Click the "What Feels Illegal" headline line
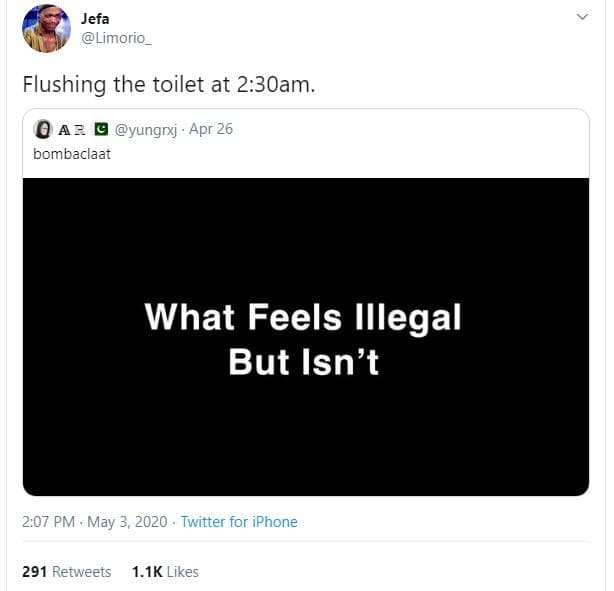This screenshot has width=614, height=591. point(303,317)
